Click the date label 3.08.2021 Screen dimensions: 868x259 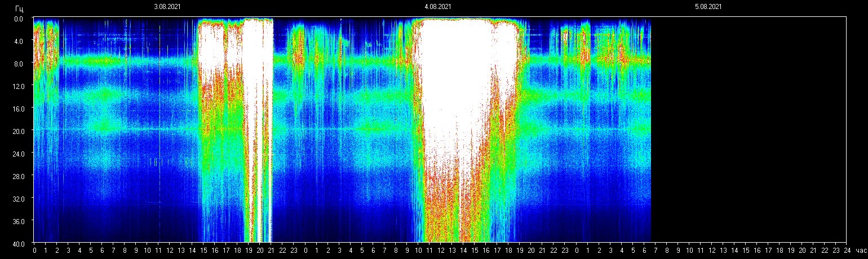[167, 7]
